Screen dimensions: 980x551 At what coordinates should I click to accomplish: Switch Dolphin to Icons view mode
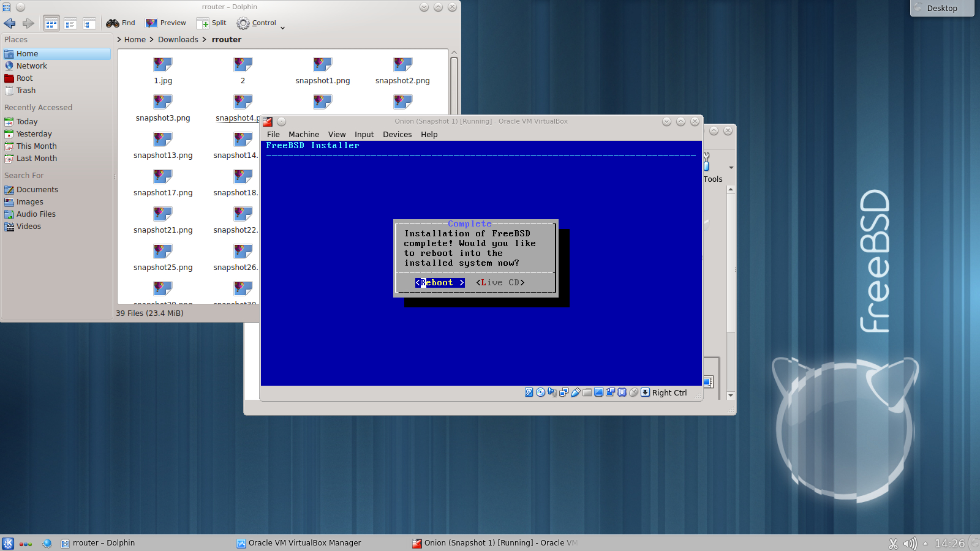51,24
